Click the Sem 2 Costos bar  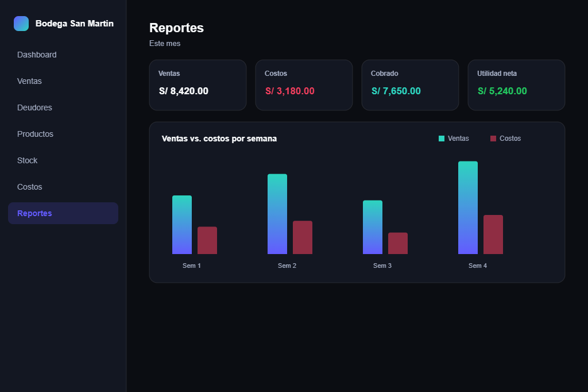303,238
